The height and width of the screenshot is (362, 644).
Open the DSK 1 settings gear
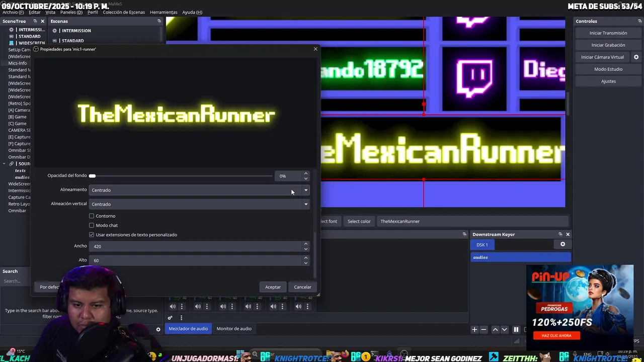[562, 244]
